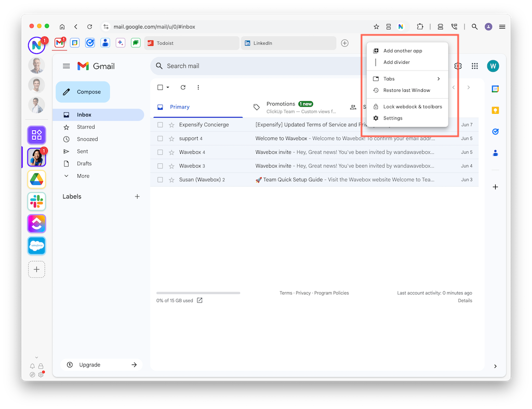Click the home icon in the toolbar

(62, 27)
